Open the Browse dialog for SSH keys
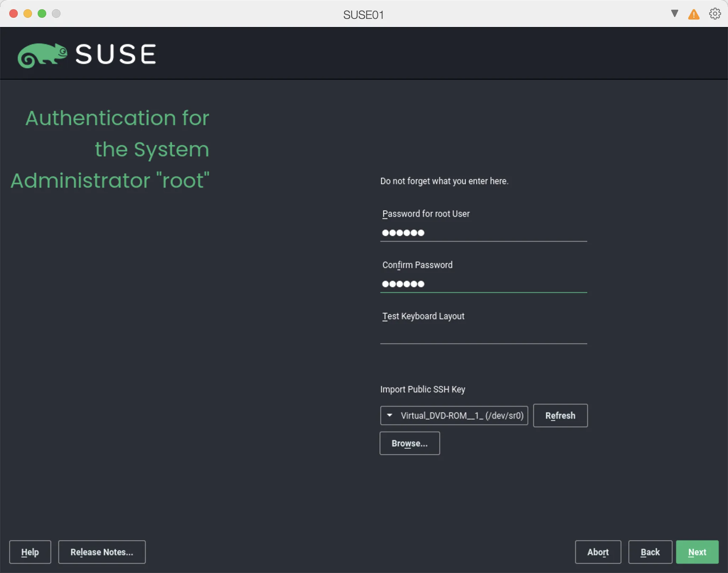 click(409, 443)
